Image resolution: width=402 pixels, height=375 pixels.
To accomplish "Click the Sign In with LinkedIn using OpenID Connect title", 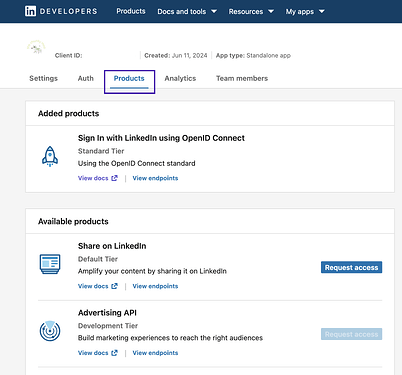I will coord(161,138).
